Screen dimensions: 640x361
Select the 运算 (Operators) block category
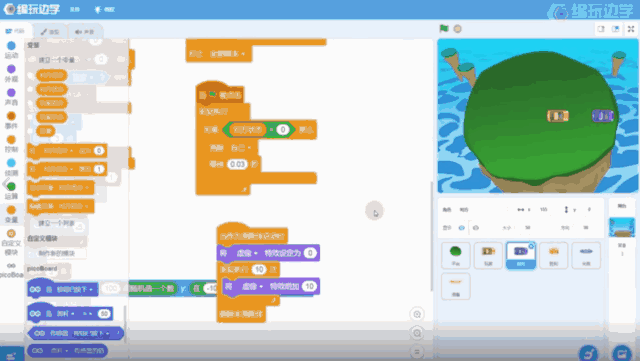point(11,191)
